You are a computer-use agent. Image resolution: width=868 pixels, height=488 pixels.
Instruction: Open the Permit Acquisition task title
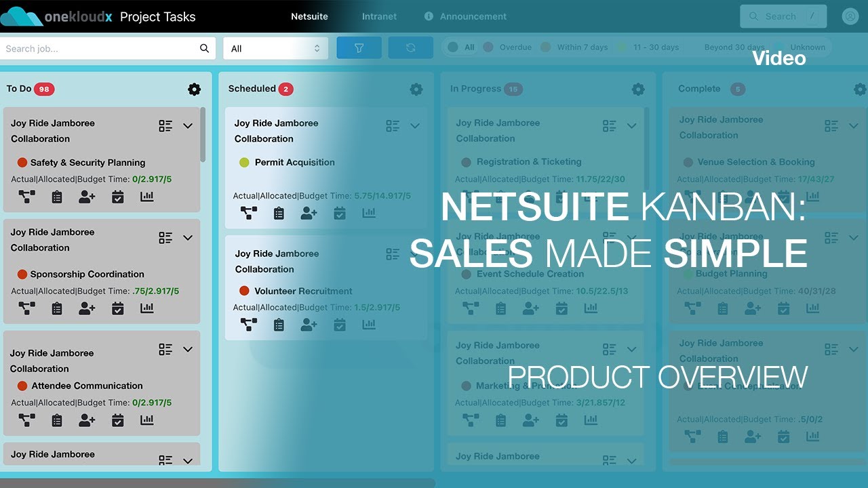coord(294,162)
